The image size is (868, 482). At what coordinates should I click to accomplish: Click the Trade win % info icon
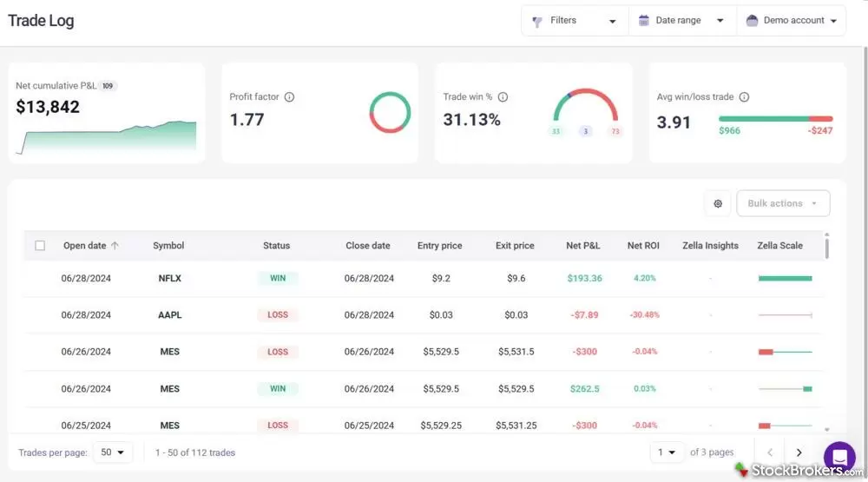[x=503, y=97]
